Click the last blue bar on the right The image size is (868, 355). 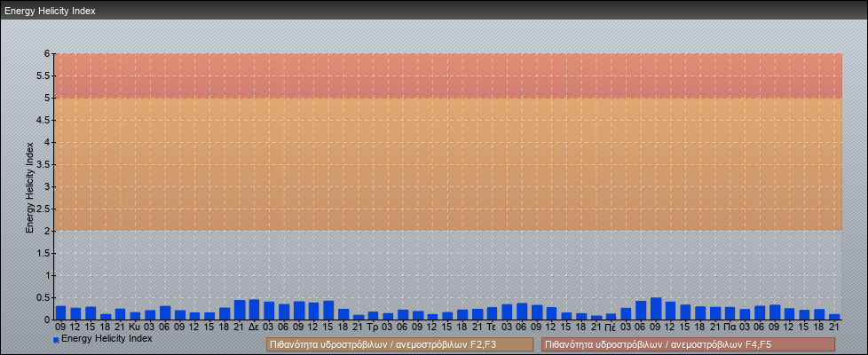(x=834, y=316)
